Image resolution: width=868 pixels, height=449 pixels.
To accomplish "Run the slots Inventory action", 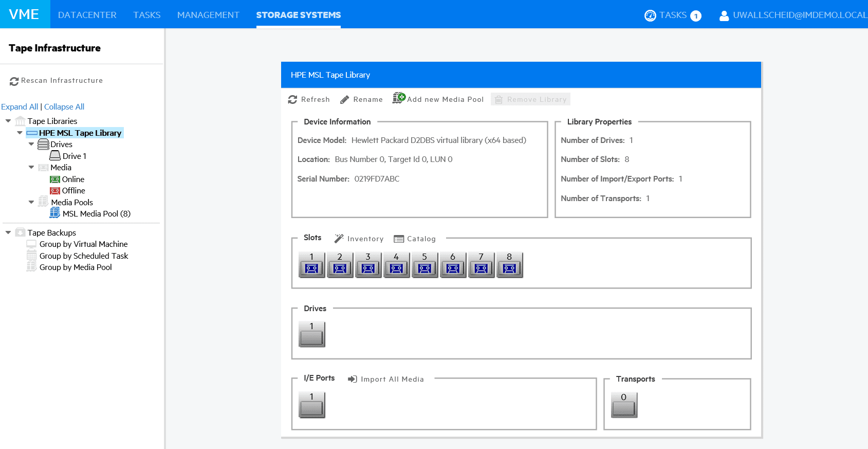I will pyautogui.click(x=359, y=239).
